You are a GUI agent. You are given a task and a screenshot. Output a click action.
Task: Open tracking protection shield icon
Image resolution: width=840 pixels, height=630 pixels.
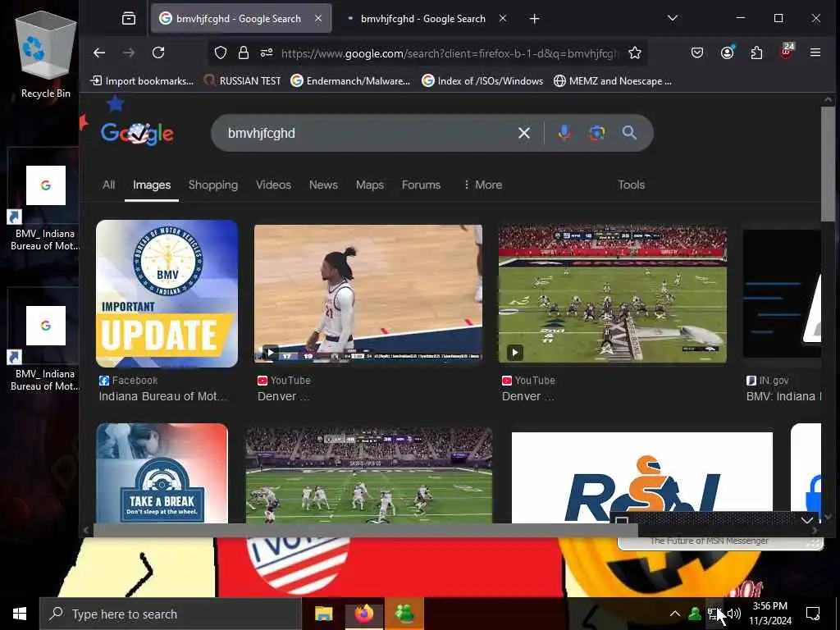click(x=221, y=52)
